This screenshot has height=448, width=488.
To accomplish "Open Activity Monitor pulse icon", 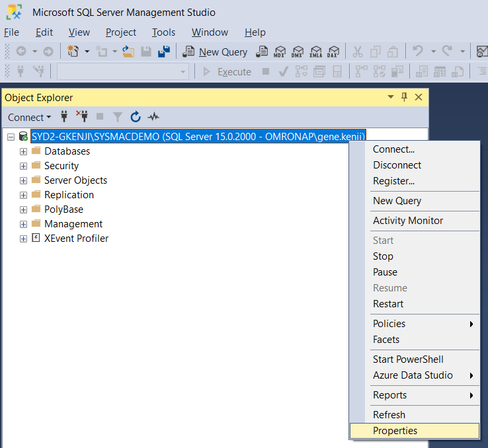I will pyautogui.click(x=153, y=117).
